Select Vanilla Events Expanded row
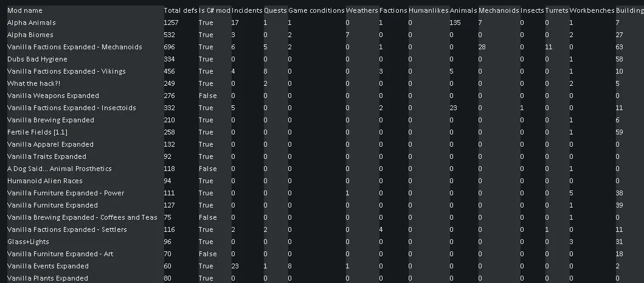The height and width of the screenshot is (283, 644). pyautogui.click(x=47, y=266)
